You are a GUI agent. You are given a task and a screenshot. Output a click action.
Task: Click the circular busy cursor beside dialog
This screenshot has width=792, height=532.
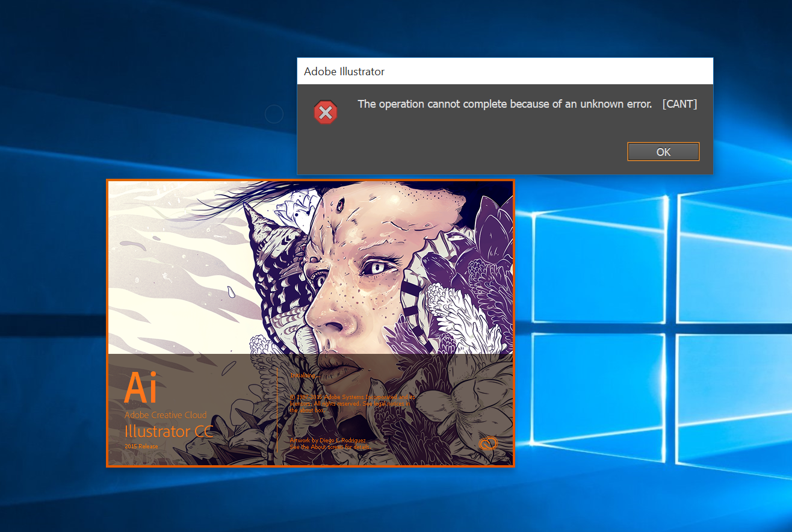point(274,114)
